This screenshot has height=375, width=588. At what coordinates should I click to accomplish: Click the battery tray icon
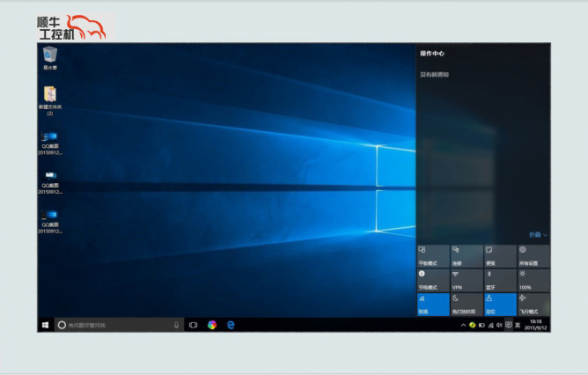pos(481,325)
